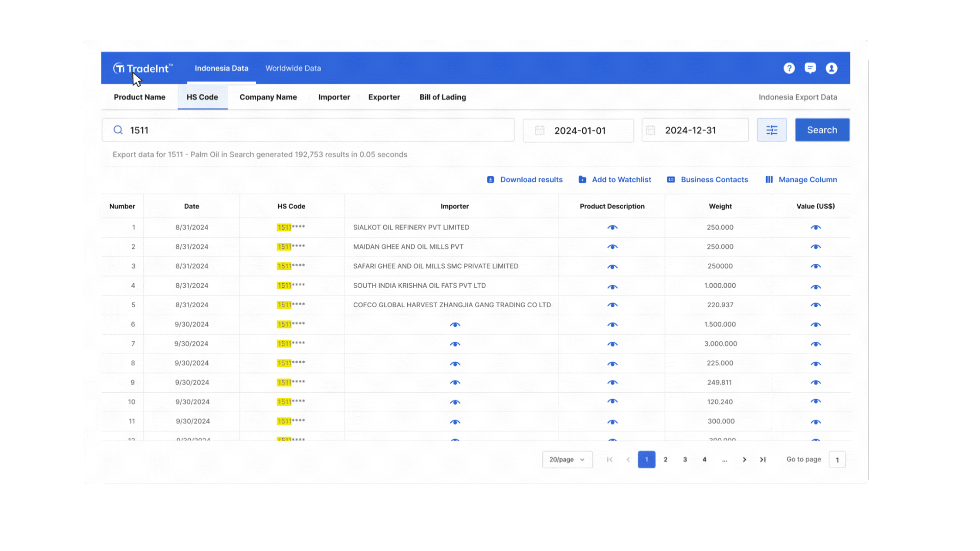Reveal product description for row 1
This screenshot has height=551, width=980.
pyautogui.click(x=612, y=228)
